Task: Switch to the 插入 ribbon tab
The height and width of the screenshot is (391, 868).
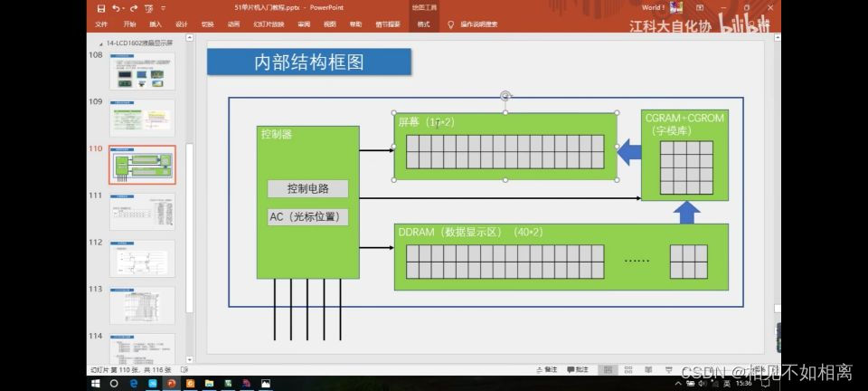Action: [x=156, y=24]
